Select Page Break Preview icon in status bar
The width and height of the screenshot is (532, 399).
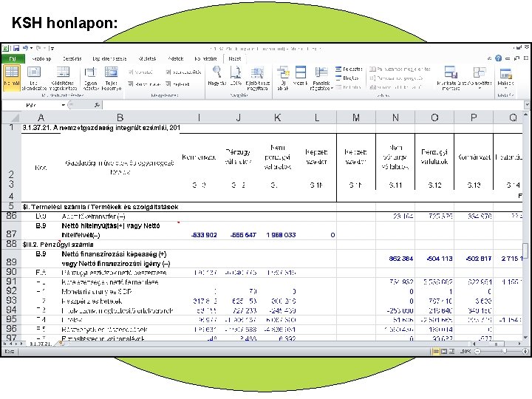[x=451, y=352]
